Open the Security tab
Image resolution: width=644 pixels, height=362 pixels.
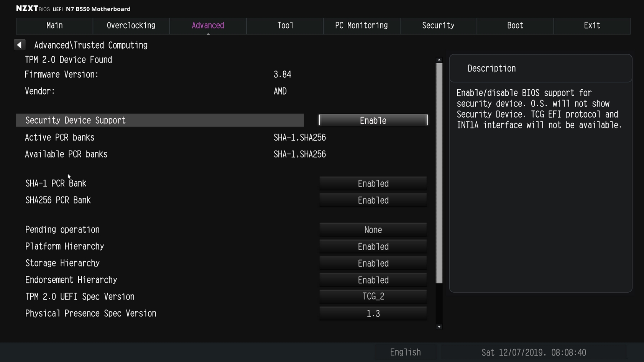(438, 26)
